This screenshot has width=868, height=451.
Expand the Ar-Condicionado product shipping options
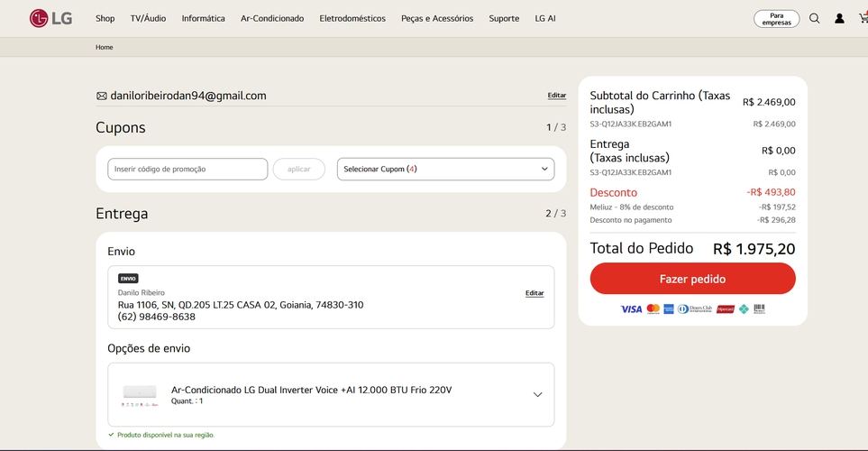click(537, 395)
